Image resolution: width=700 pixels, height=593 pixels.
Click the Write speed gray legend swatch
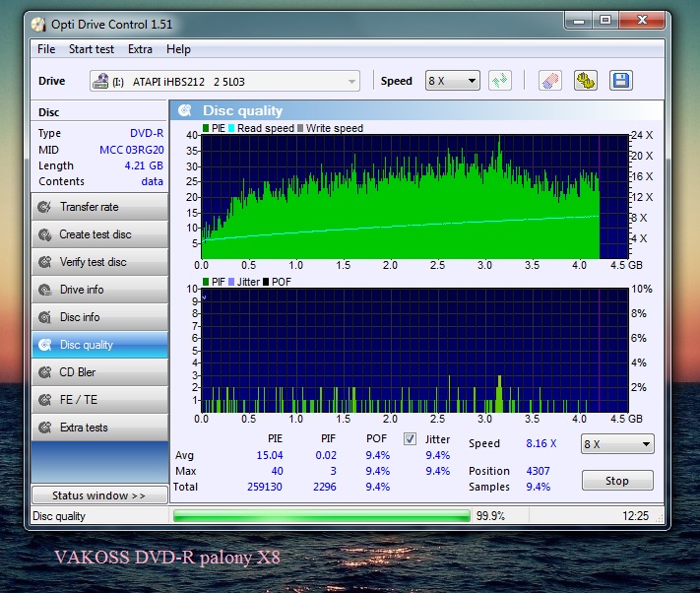point(300,128)
